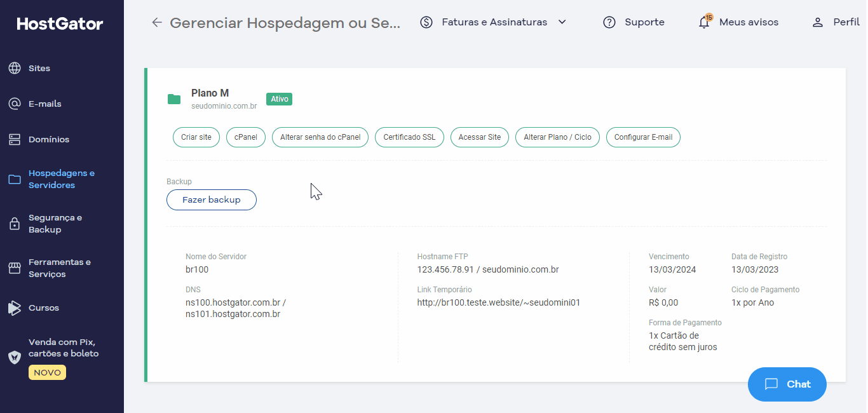Click Alterar senha do cPanel
The image size is (868, 413).
pos(320,137)
